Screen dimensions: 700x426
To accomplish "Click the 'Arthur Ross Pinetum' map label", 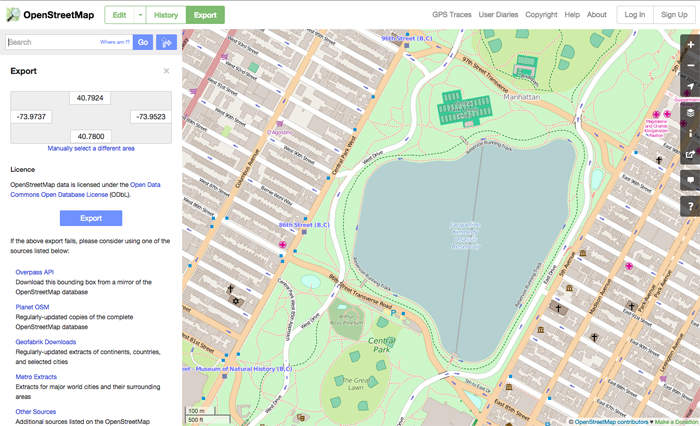I will click(x=347, y=319).
